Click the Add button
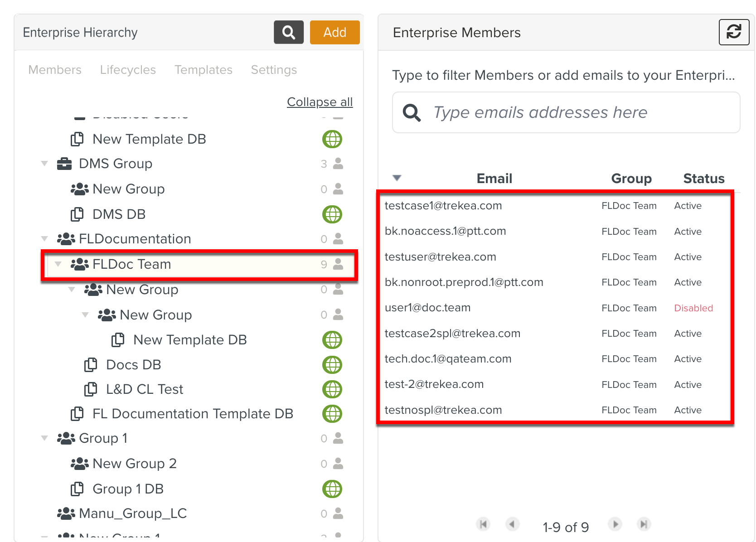Screen dimensions: 756x542 (334, 32)
